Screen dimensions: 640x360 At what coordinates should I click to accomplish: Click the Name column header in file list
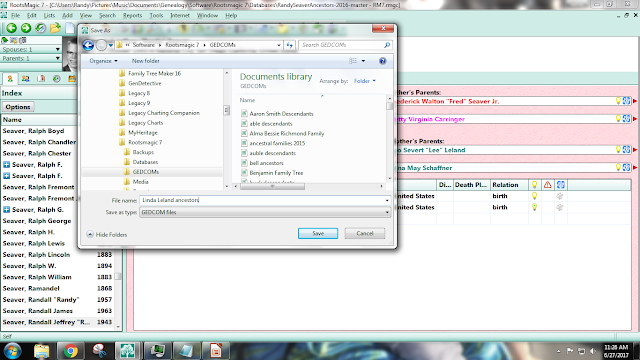pyautogui.click(x=247, y=100)
